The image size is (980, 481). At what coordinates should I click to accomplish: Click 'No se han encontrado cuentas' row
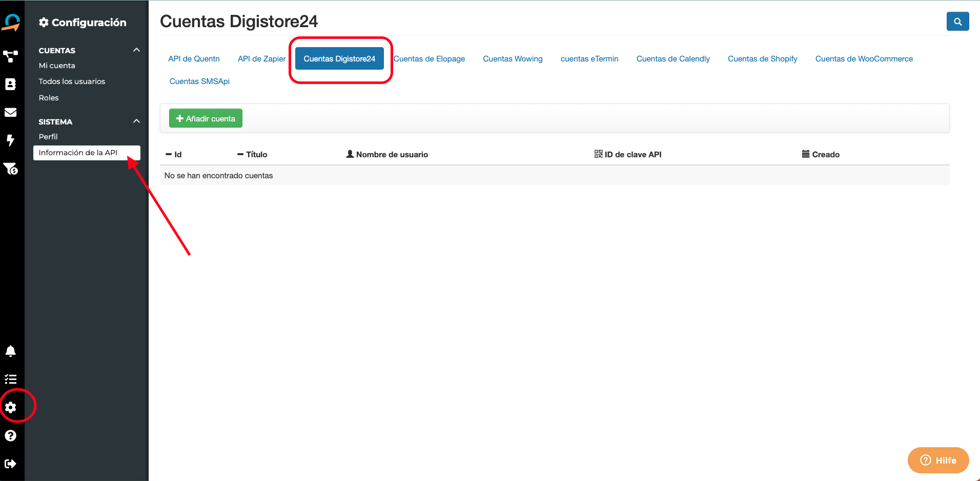(555, 176)
